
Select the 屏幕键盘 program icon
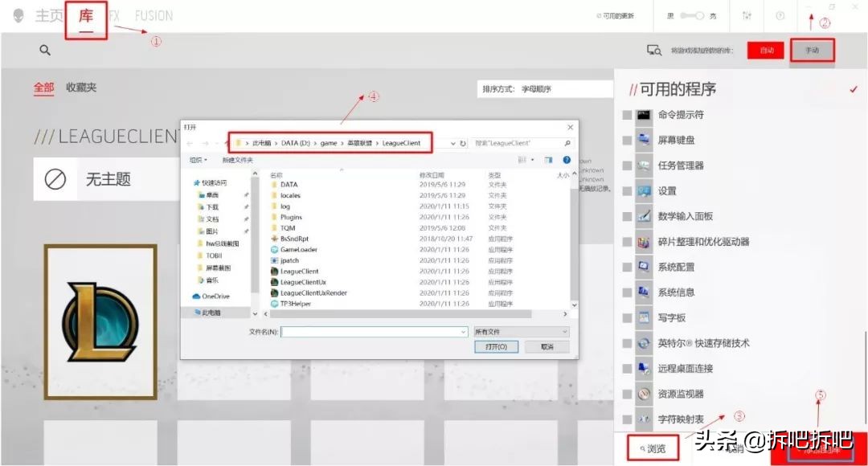[x=643, y=139]
